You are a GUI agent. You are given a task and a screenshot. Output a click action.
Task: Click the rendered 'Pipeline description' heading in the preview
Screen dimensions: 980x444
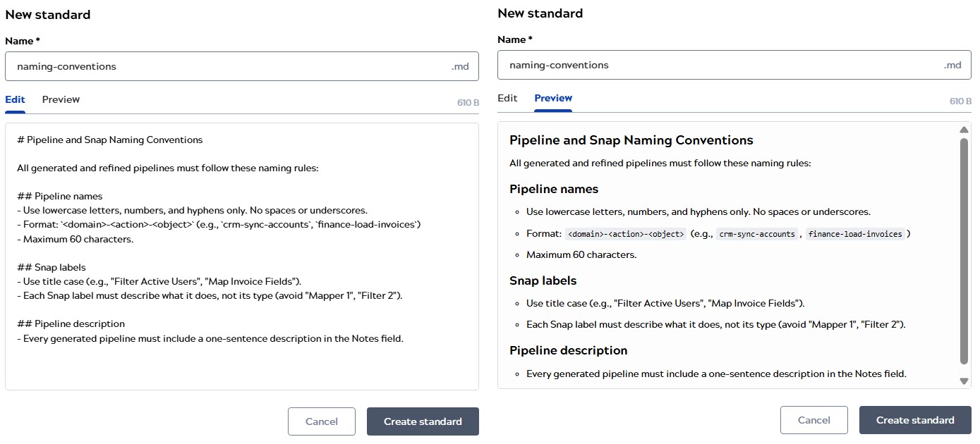click(569, 350)
